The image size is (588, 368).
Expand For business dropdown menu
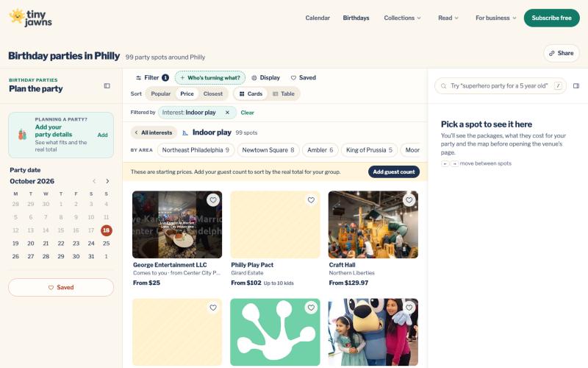pyautogui.click(x=495, y=18)
